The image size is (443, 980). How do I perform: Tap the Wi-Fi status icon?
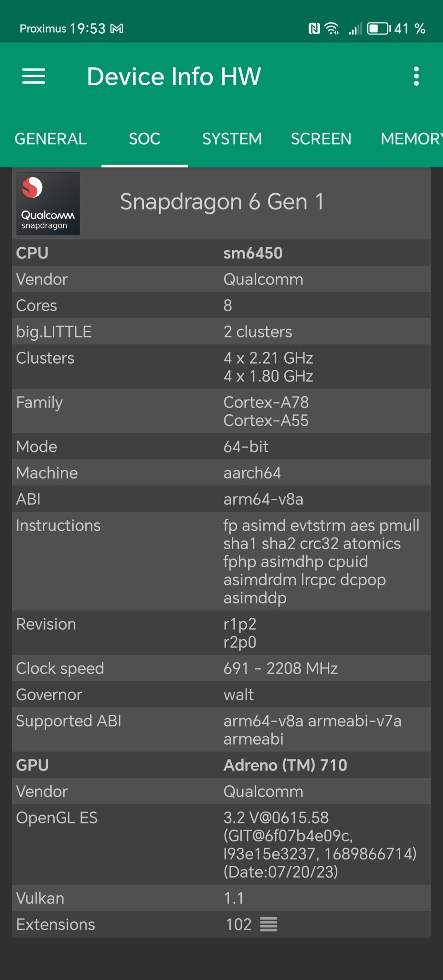point(332,29)
